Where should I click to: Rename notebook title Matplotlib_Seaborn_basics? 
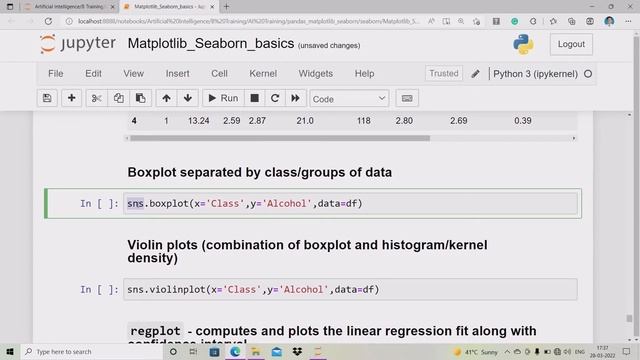click(x=211, y=43)
